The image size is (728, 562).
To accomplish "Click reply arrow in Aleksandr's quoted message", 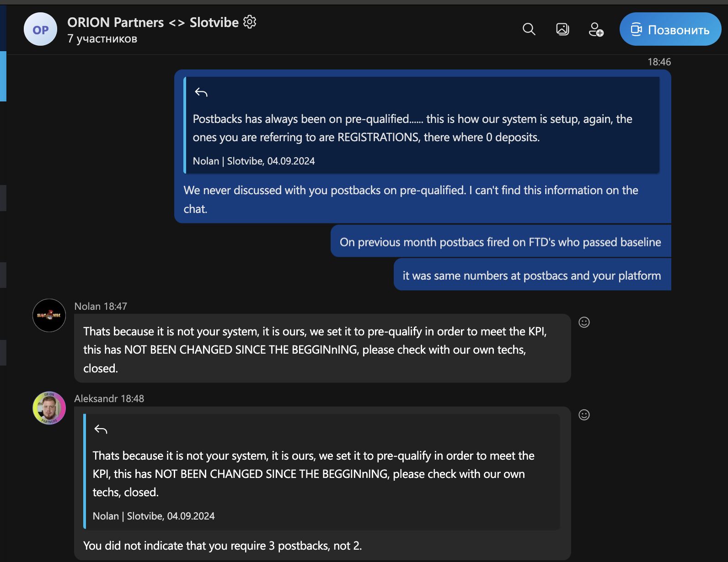I will click(101, 429).
